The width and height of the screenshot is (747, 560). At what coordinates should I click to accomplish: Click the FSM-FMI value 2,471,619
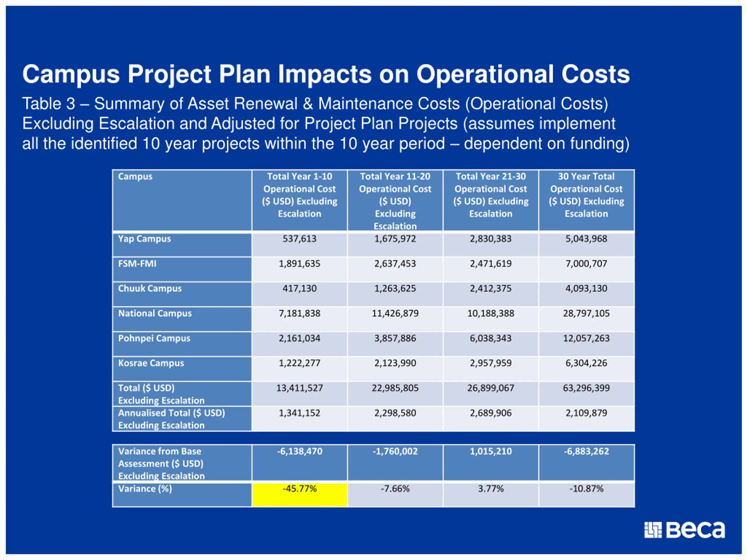491,264
